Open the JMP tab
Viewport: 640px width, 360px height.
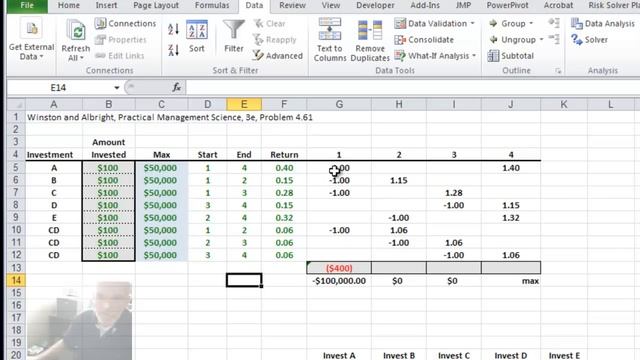pyautogui.click(x=463, y=5)
